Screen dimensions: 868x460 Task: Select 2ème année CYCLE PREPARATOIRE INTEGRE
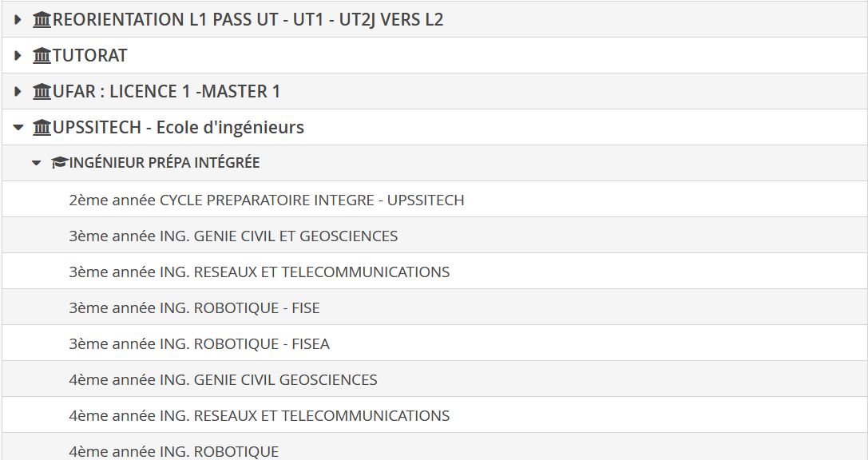(x=266, y=200)
